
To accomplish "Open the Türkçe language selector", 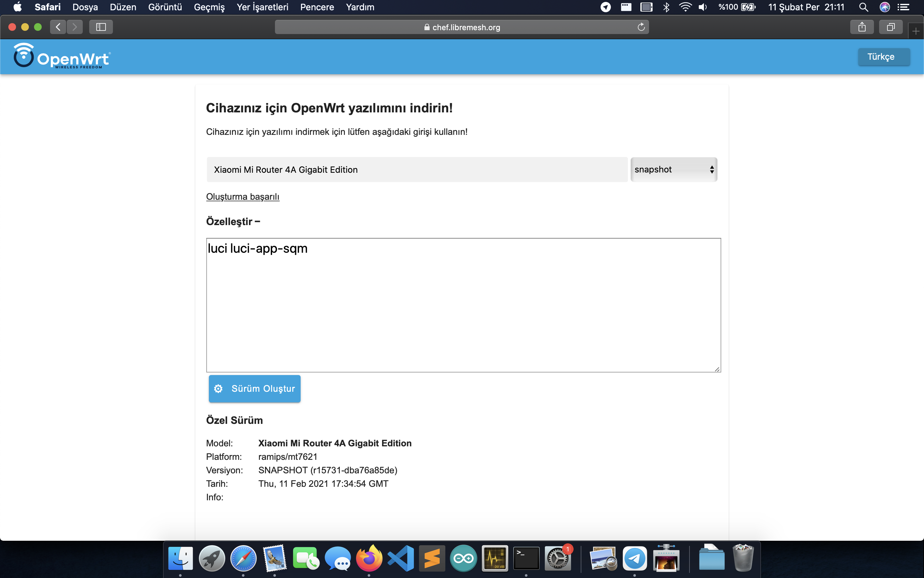I will (x=884, y=57).
